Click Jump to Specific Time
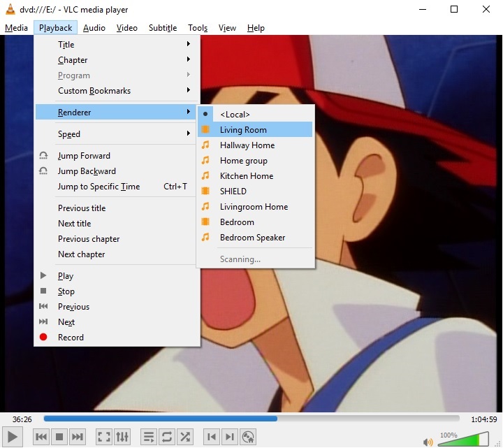Screen dimensions: 503x448 [99, 187]
